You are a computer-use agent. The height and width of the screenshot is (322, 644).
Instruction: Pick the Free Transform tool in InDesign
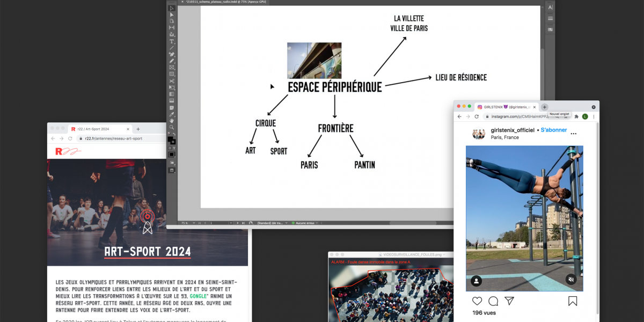click(172, 87)
